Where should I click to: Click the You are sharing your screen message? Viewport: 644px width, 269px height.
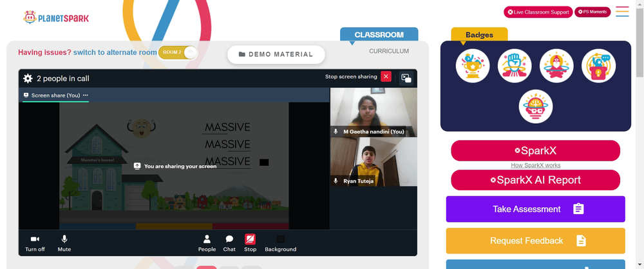tap(175, 166)
